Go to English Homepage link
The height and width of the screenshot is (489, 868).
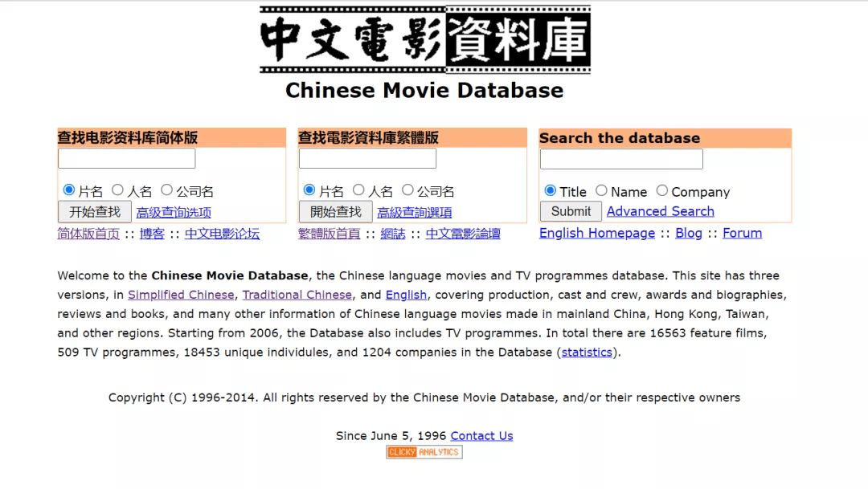[x=597, y=234]
